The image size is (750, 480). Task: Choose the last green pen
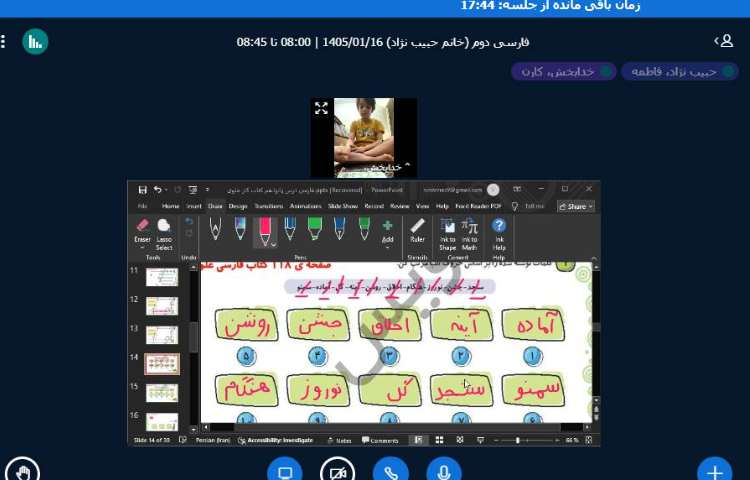pyautogui.click(x=364, y=229)
